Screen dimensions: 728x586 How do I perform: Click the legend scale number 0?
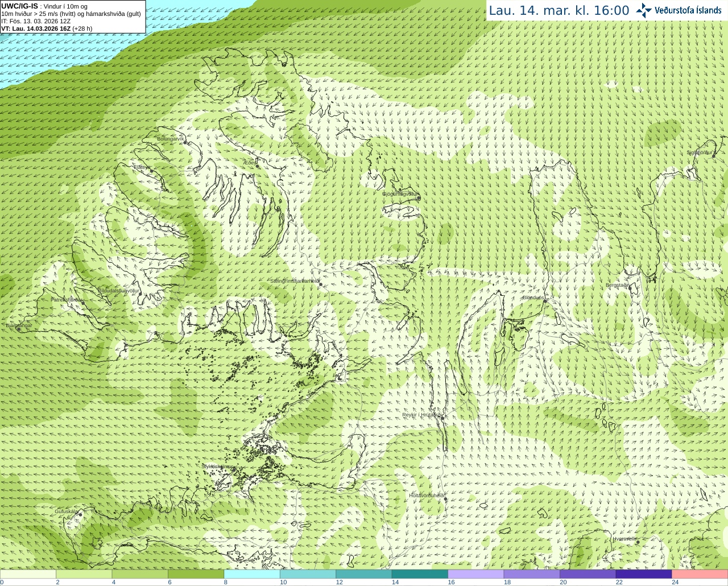tap(2, 582)
